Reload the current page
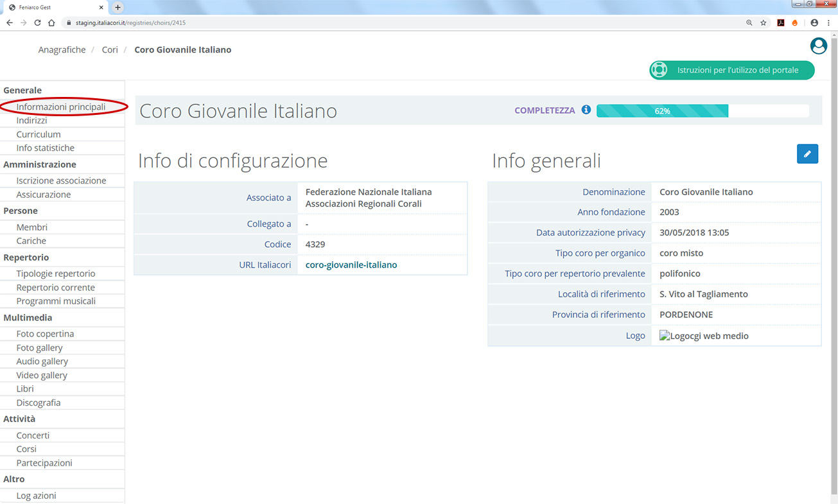838x504 pixels. 37,22
